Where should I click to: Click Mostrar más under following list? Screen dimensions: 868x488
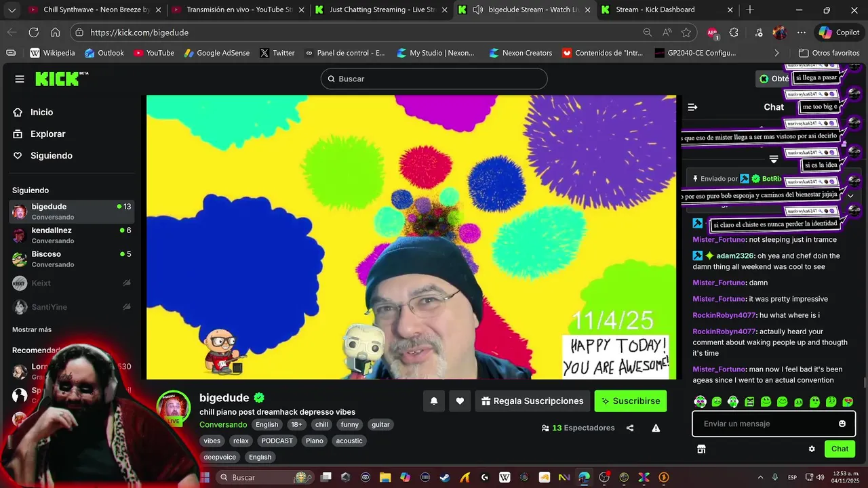point(32,329)
